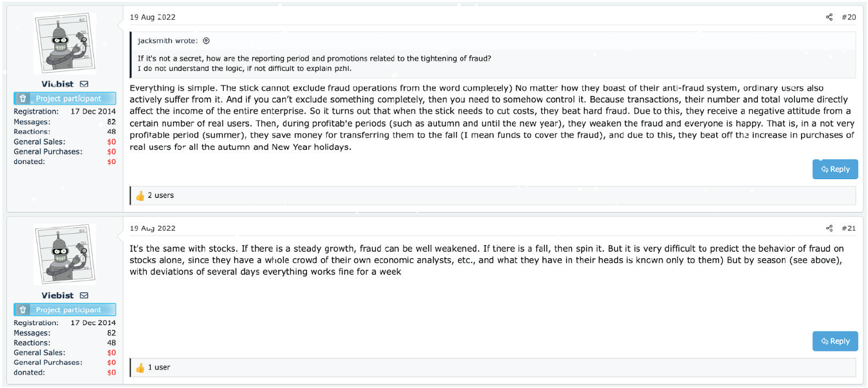Click thumbs-up icon under post #20
This screenshot has height=388, width=868.
[x=140, y=195]
